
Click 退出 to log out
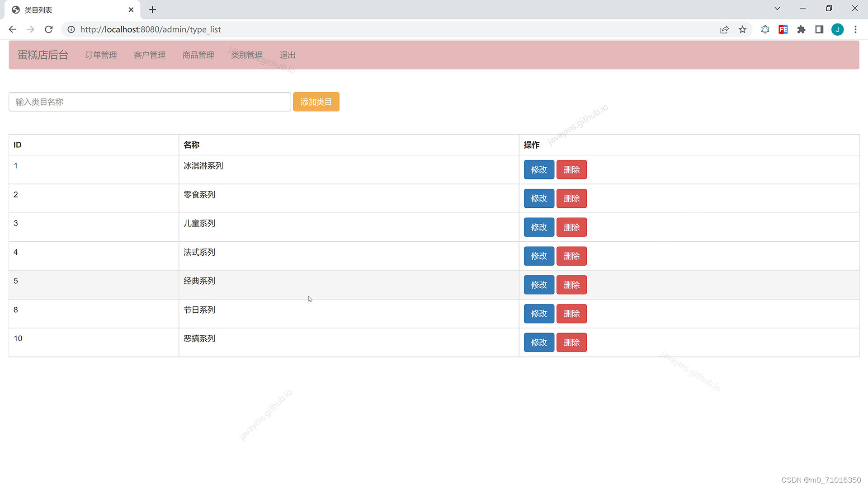[287, 55]
